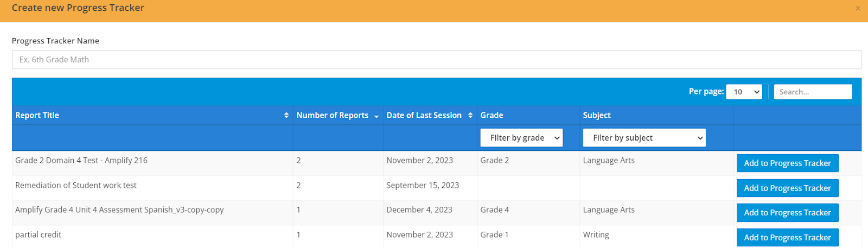Add Amplify Grade 4 Spanish assessment to tracker

[787, 213]
